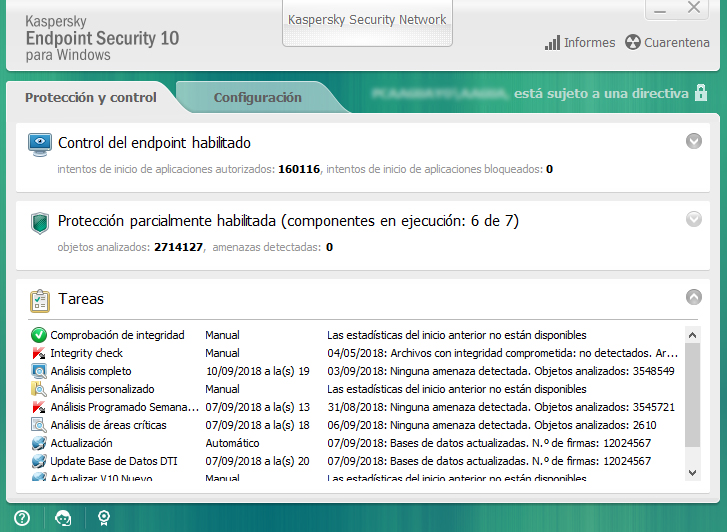This screenshot has height=532, width=727.
Task: Expand the Control del endpoint section
Action: pyautogui.click(x=694, y=141)
